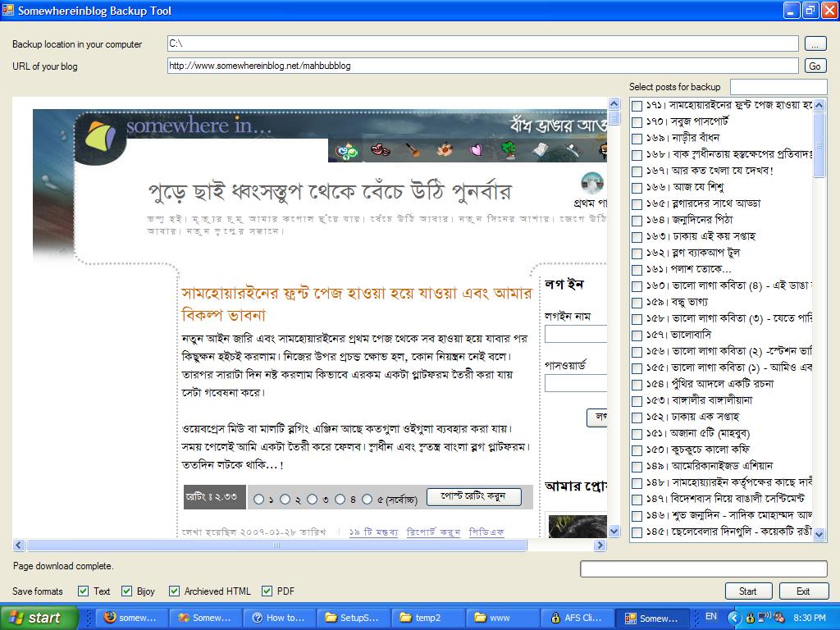Click the browse '...' button for backup location
Image resolution: width=840 pixels, height=630 pixels.
[x=815, y=44]
